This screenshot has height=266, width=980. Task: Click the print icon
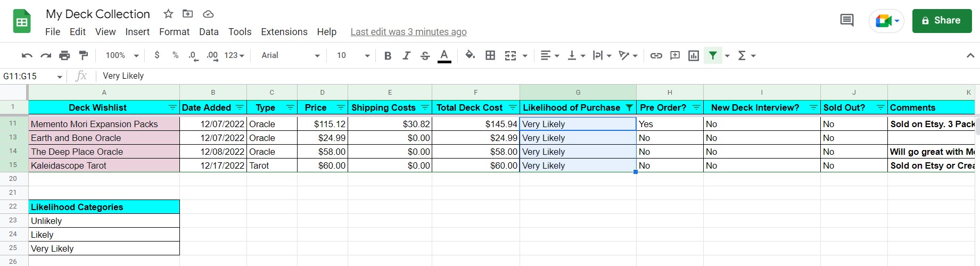(64, 55)
